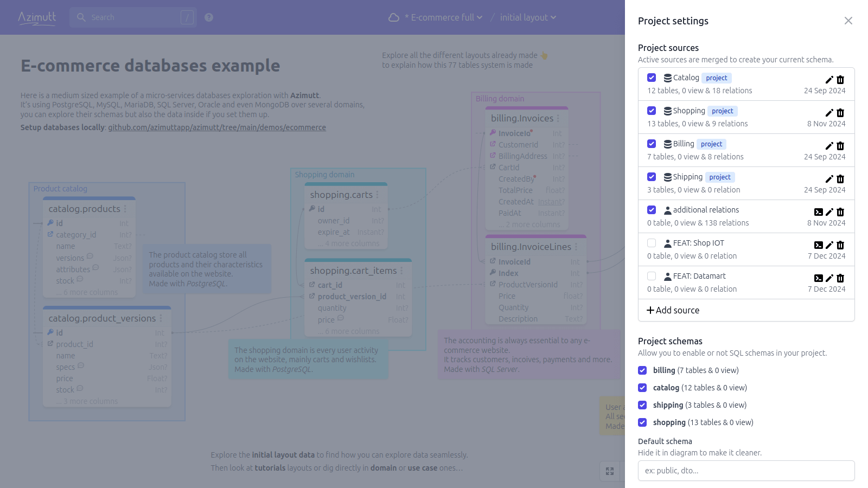Viewport: 868px width, 488px height.
Task: Edit the Shipping source with pencil icon
Action: click(829, 179)
